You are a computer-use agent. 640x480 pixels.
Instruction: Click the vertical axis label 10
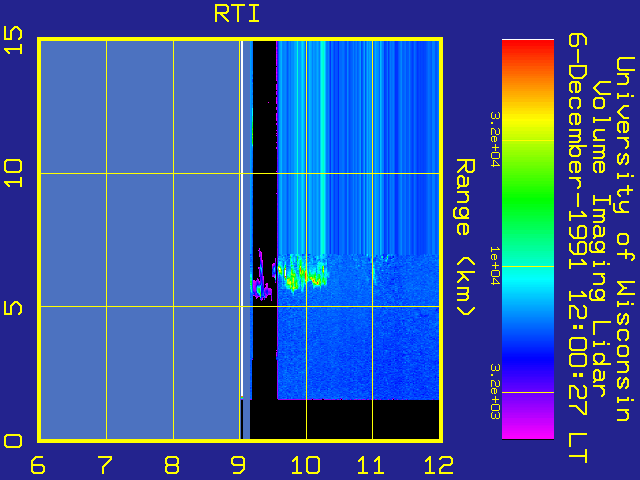pyautogui.click(x=13, y=173)
